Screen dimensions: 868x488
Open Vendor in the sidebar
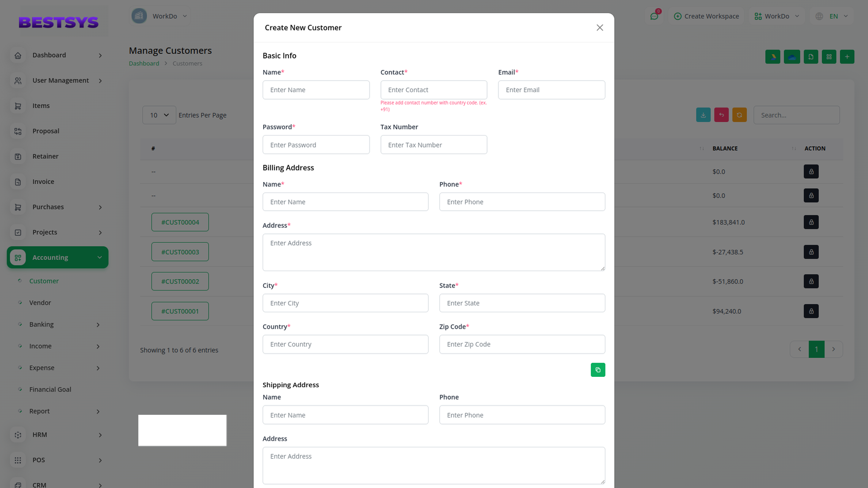tap(40, 303)
